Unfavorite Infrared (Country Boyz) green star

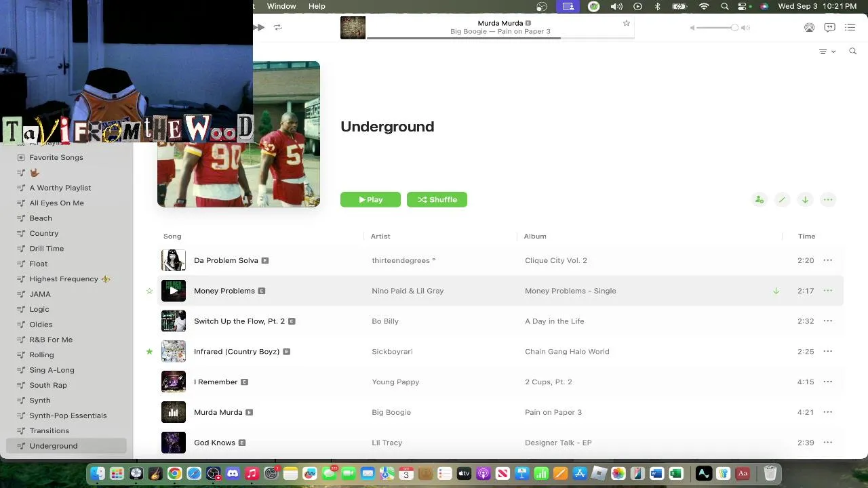click(150, 351)
